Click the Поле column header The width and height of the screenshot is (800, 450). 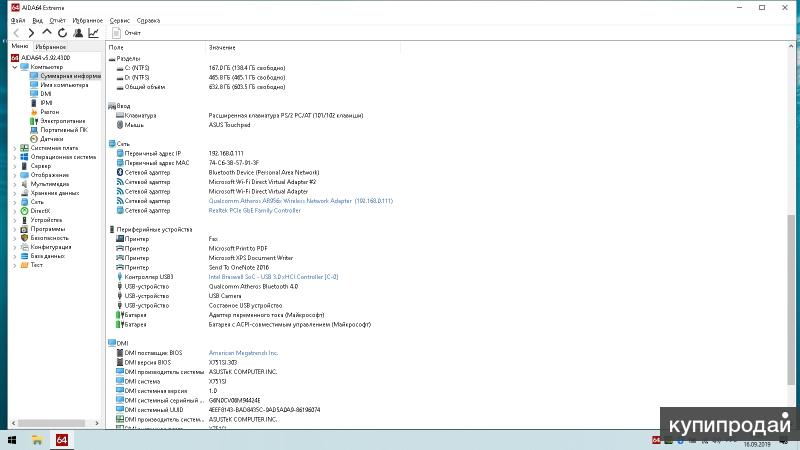click(156, 47)
